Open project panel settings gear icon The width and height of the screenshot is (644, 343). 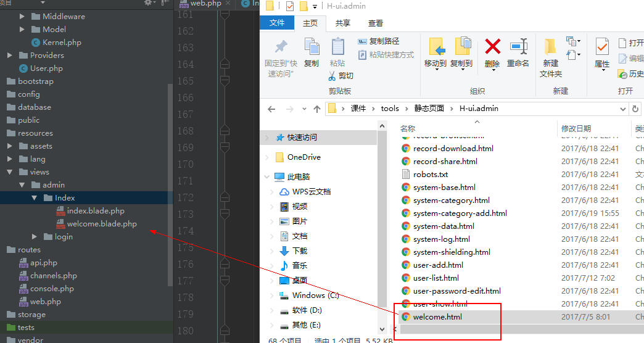click(148, 3)
